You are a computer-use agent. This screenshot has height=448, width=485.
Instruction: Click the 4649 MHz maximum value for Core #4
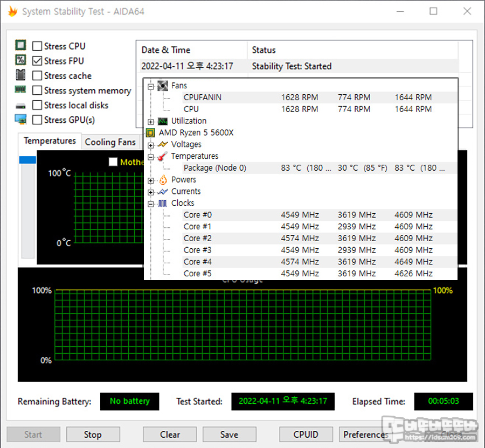(413, 262)
